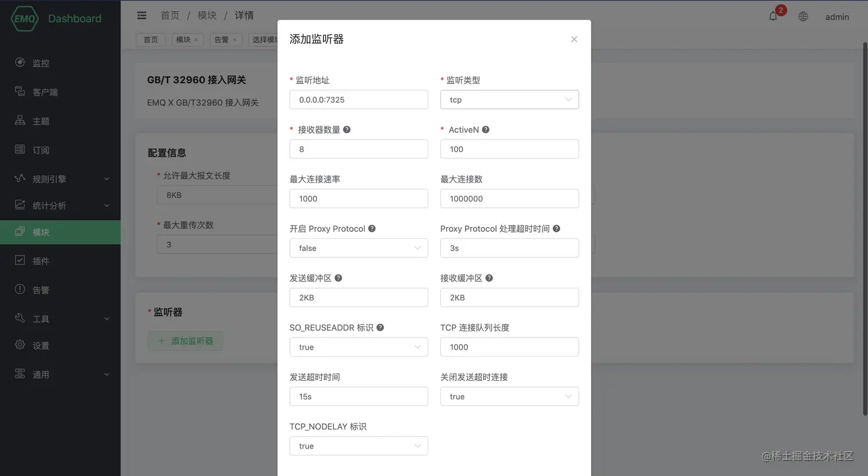Switch language with the globe icon
868x476 pixels.
[x=803, y=17]
